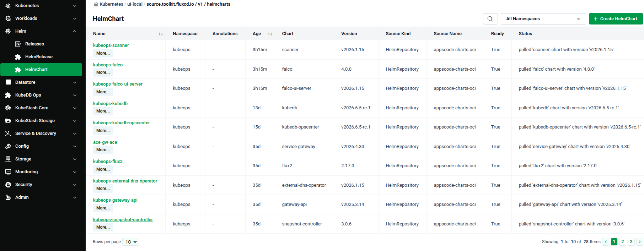Viewport: 644px width, 251px height.
Task: Click the Admin user icon
Action: tap(8, 197)
